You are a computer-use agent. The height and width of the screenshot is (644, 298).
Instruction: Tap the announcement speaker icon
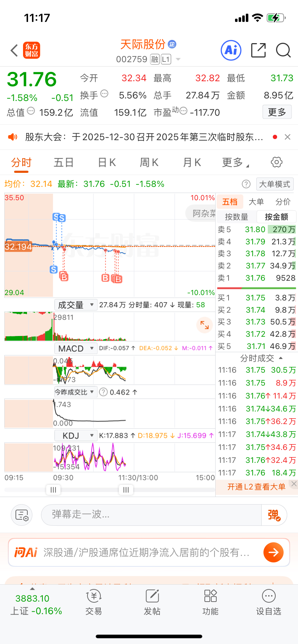(x=13, y=137)
